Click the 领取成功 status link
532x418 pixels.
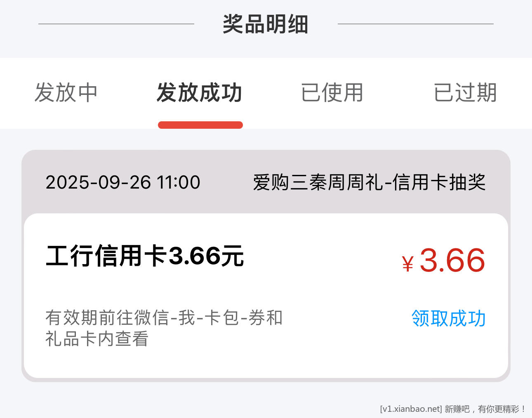pos(448,318)
